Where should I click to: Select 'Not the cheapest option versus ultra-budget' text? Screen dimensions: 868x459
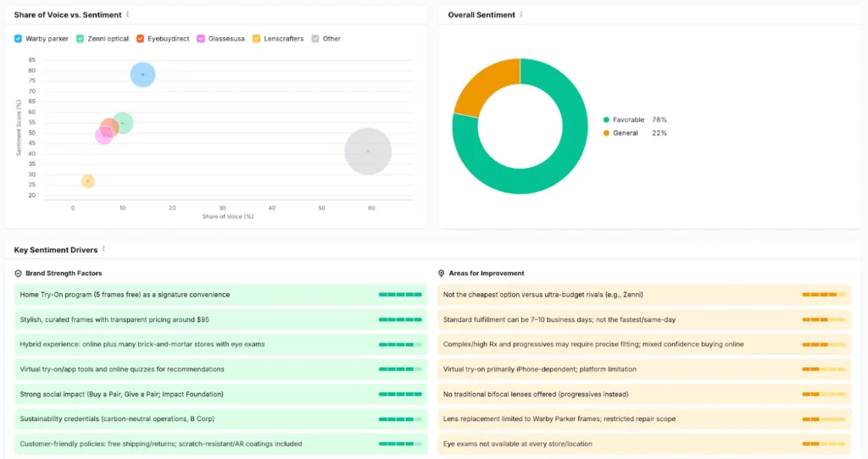[x=509, y=295]
